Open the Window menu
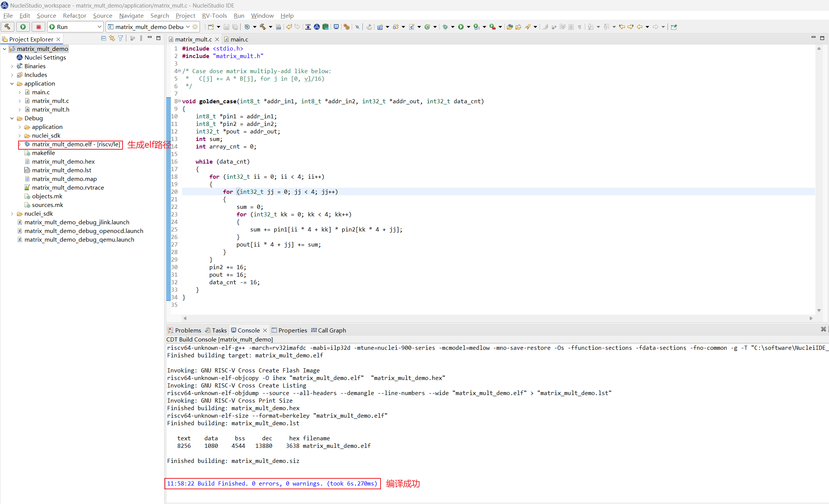The width and height of the screenshot is (829, 504). [262, 15]
